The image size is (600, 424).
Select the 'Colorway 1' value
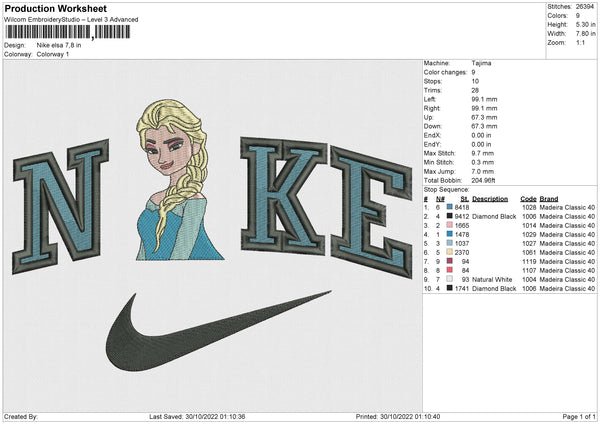tap(53, 54)
